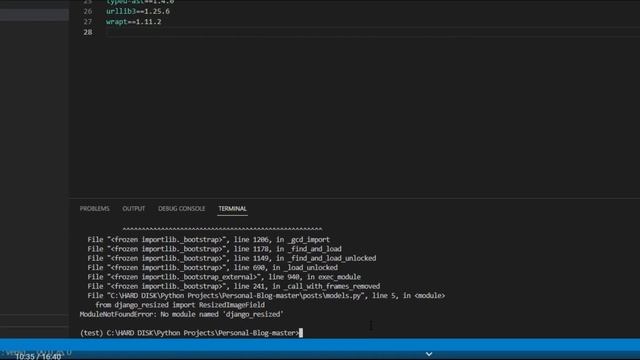This screenshot has height=360, width=640.
Task: Click line number 27 in gutter
Action: [x=87, y=22]
